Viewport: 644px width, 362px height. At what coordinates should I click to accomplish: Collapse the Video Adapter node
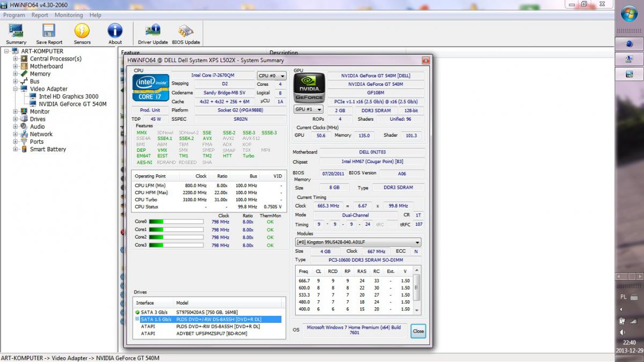tap(16, 89)
